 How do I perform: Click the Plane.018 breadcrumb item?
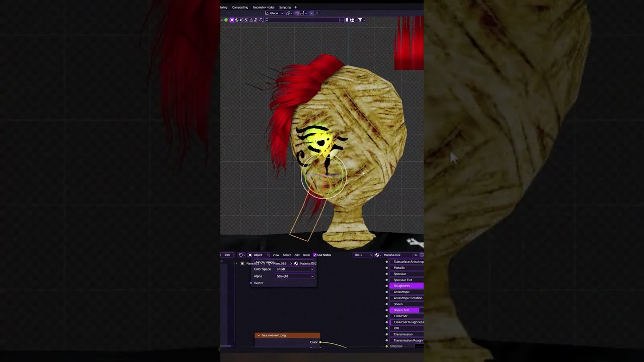pyautogui.click(x=278, y=263)
